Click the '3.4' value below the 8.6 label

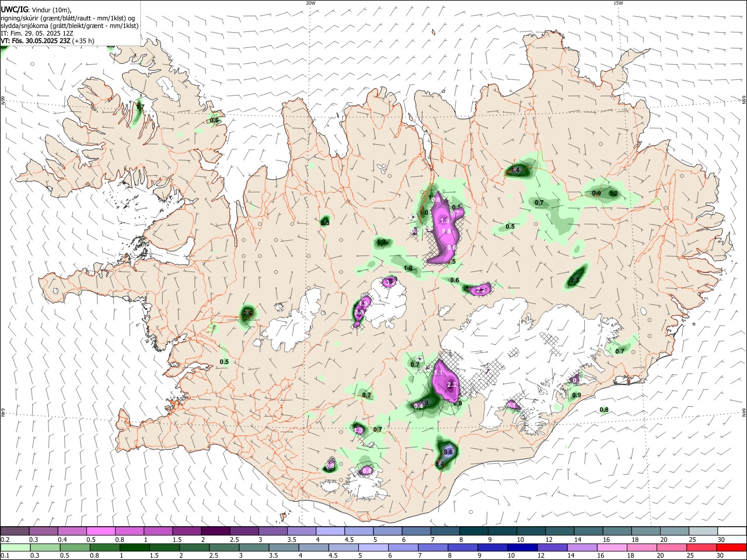coord(439,464)
